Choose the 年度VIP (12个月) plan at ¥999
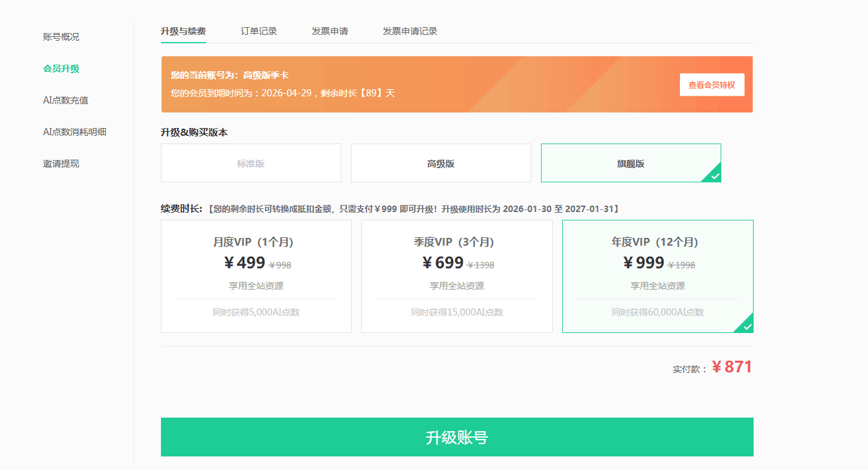Screen dimensions: 868x470 657,276
